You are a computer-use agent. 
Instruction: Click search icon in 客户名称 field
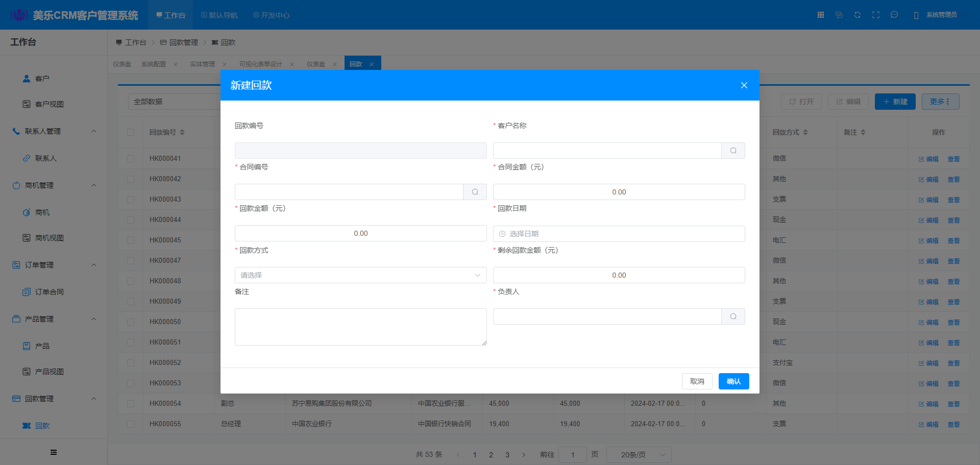point(733,151)
